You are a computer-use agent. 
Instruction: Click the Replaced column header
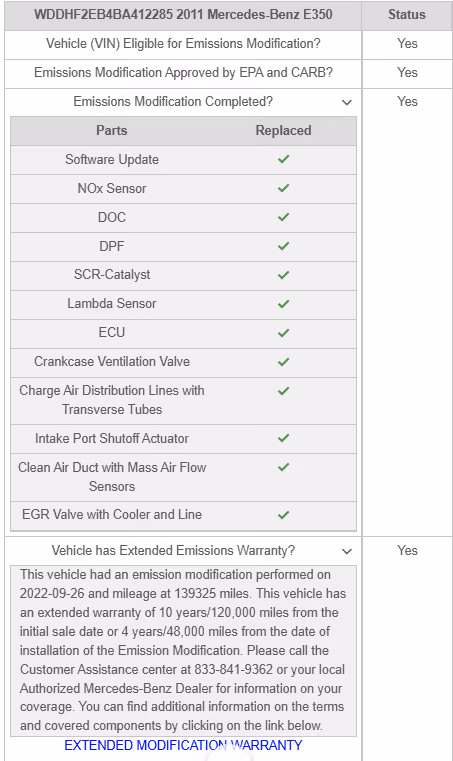tap(284, 131)
